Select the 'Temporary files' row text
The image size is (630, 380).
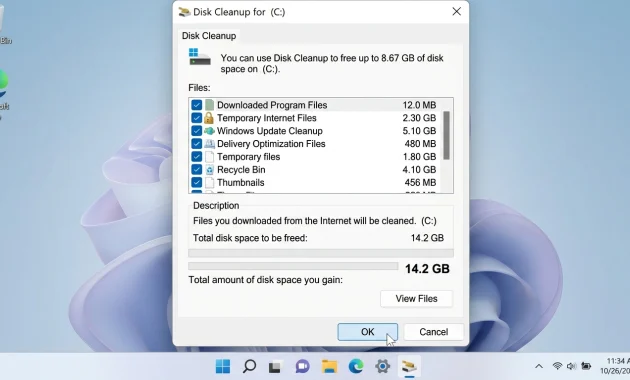(x=248, y=157)
